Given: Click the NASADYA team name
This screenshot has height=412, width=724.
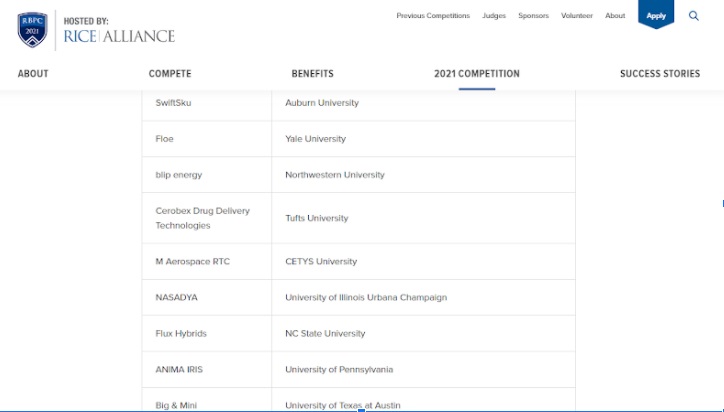Looking at the screenshot, I should [x=176, y=297].
